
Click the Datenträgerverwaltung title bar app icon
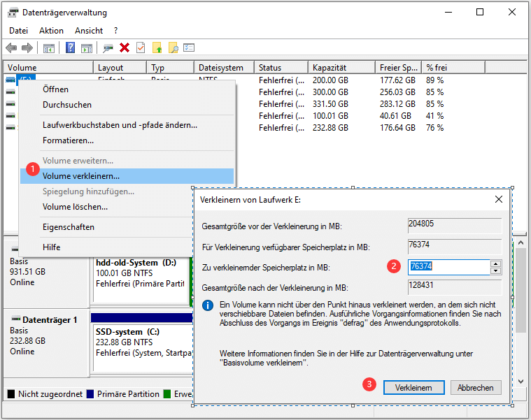pyautogui.click(x=13, y=13)
